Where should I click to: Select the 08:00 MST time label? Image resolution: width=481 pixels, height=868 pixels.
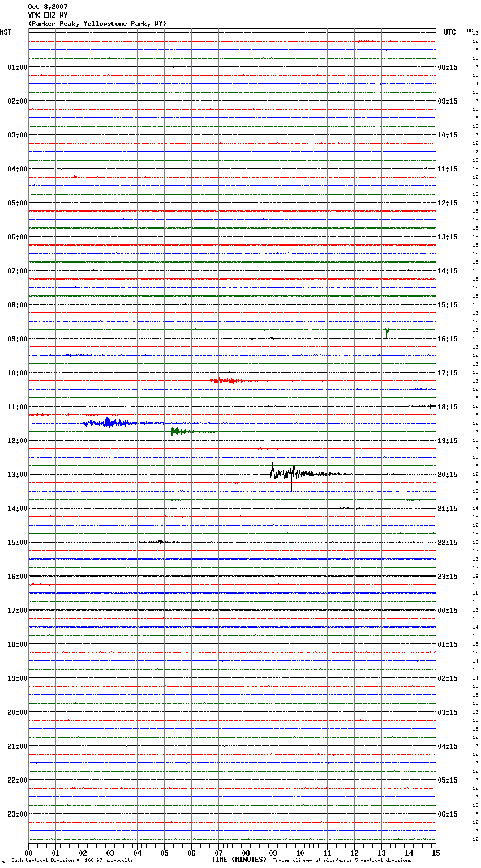pos(18,305)
